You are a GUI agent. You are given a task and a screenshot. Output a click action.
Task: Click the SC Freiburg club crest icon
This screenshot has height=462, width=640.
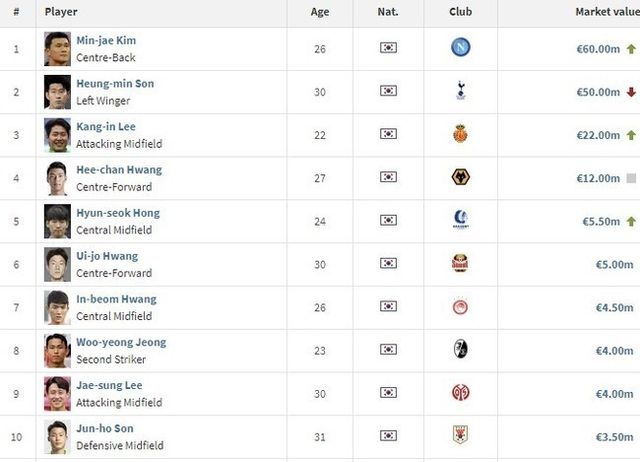[460, 349]
